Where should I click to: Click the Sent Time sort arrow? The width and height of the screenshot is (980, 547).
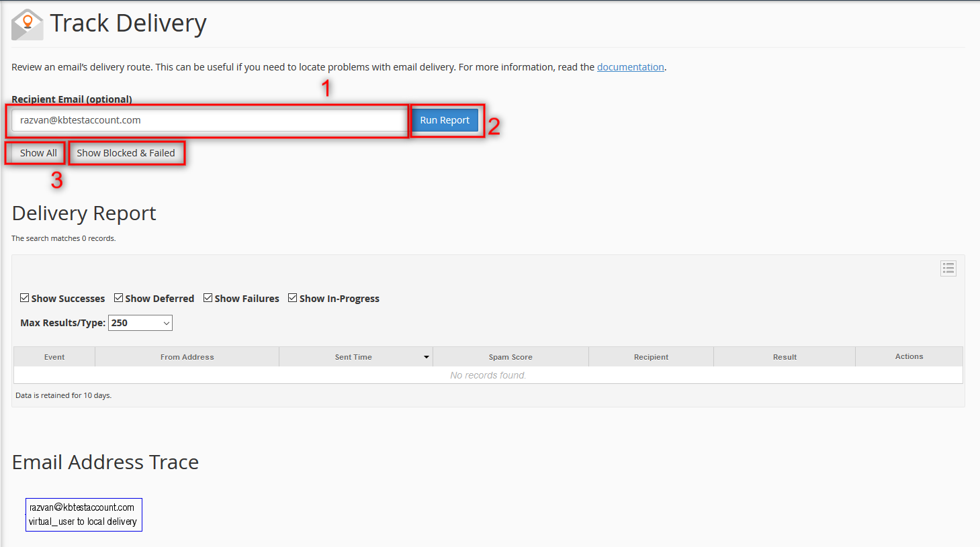(426, 357)
